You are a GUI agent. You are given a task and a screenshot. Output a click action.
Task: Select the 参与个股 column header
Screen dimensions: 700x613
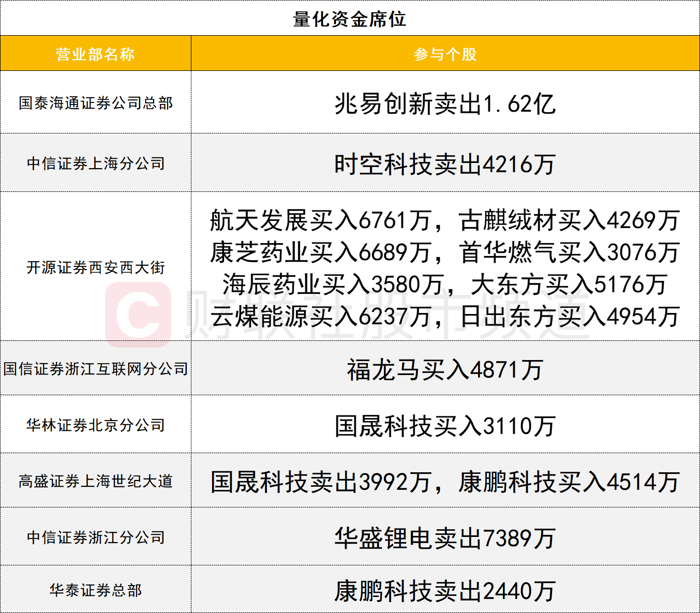445,54
